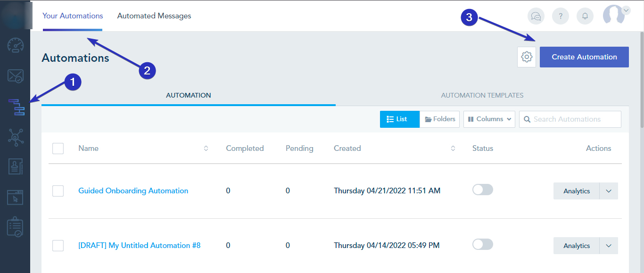644x273 pixels.
Task: Click the chat messages icon in header
Action: click(x=536, y=16)
